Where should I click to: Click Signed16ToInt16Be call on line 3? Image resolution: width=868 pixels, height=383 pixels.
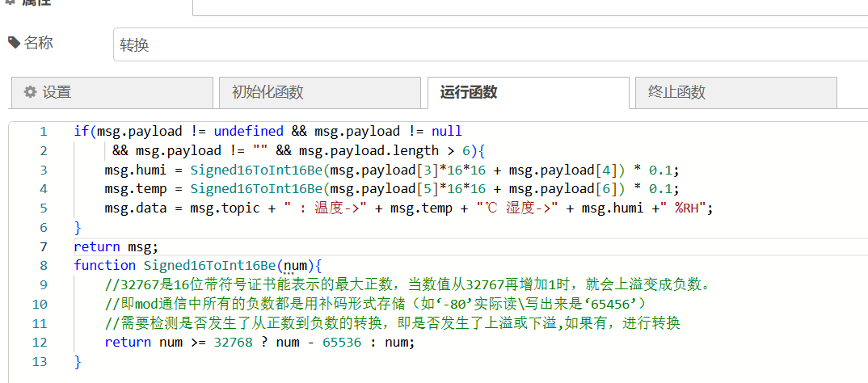pos(256,170)
